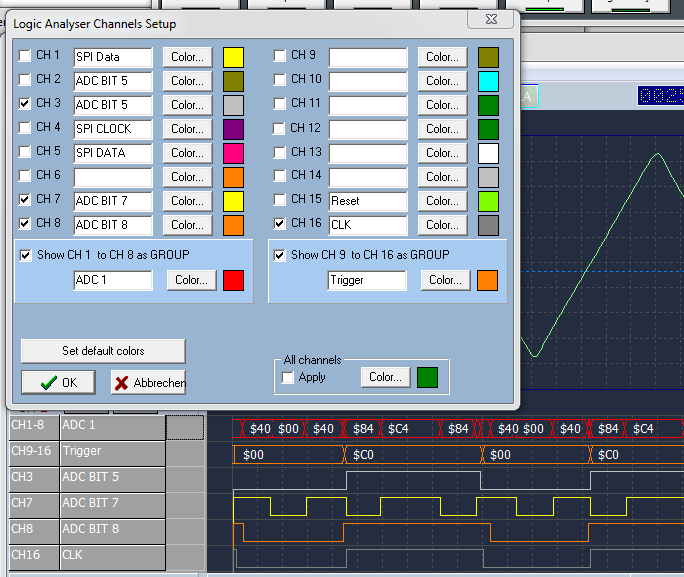Image resolution: width=684 pixels, height=577 pixels.
Task: Uncheck the CH 7 checkbox
Action: pos(25,199)
